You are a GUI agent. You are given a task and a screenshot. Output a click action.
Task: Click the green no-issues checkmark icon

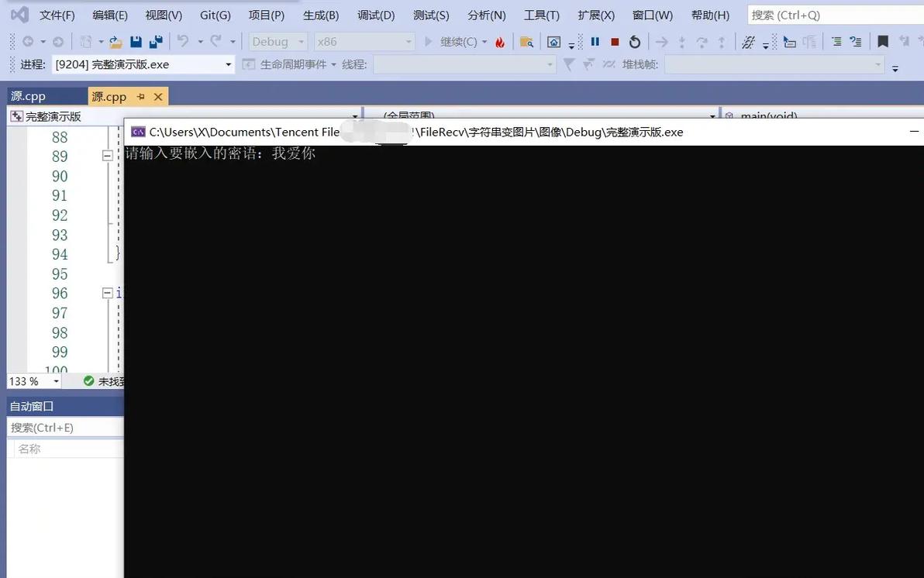click(x=89, y=381)
